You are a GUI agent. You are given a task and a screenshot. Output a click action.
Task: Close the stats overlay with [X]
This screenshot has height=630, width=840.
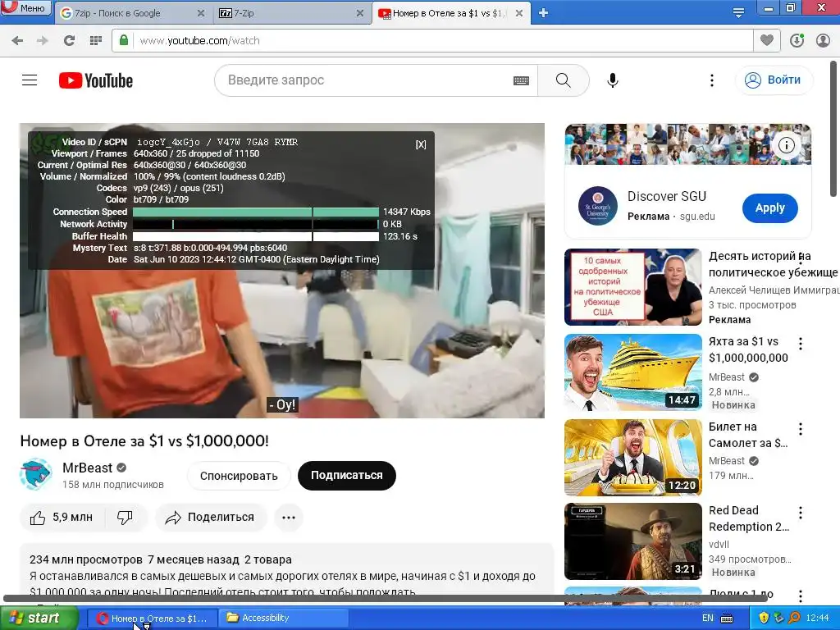(421, 144)
